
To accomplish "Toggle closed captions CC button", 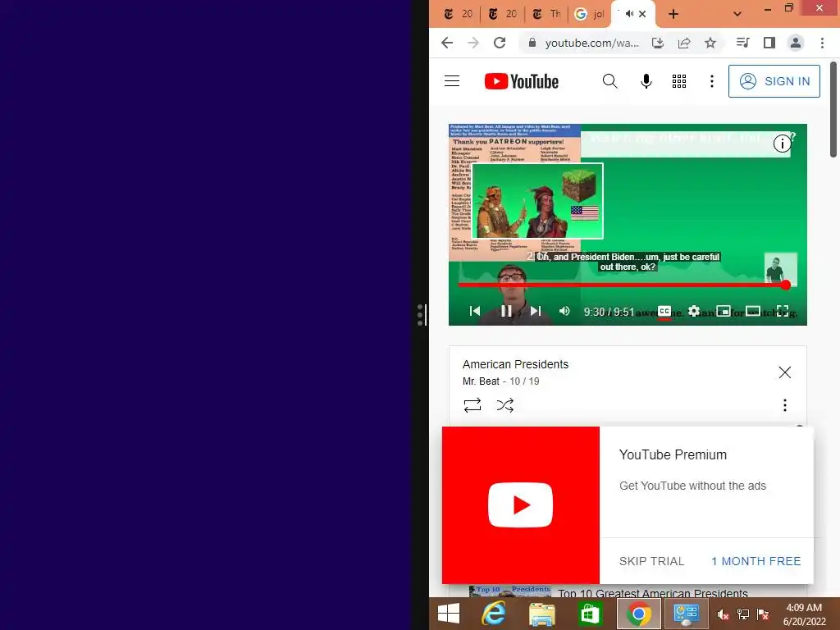I will click(664, 311).
